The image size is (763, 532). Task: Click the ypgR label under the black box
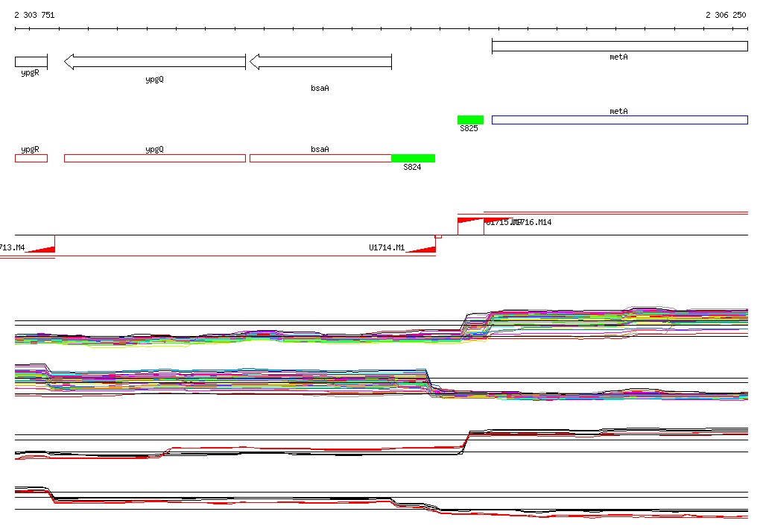pyautogui.click(x=30, y=73)
